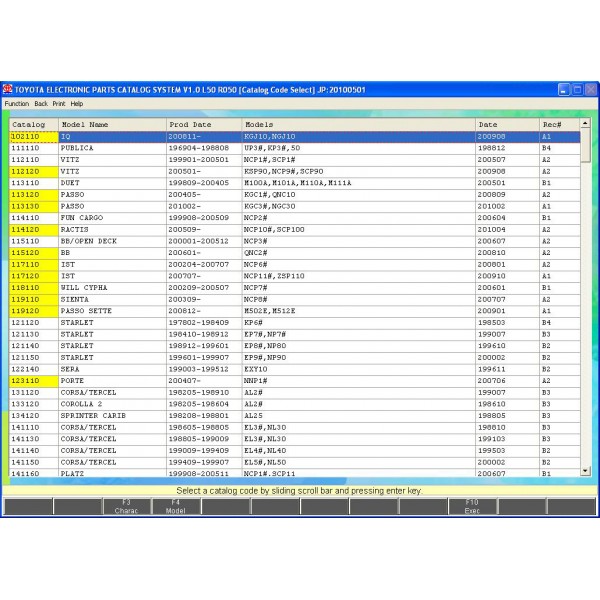Minimize the parts catalog window
Image resolution: width=600 pixels, height=600 pixels.
(564, 90)
